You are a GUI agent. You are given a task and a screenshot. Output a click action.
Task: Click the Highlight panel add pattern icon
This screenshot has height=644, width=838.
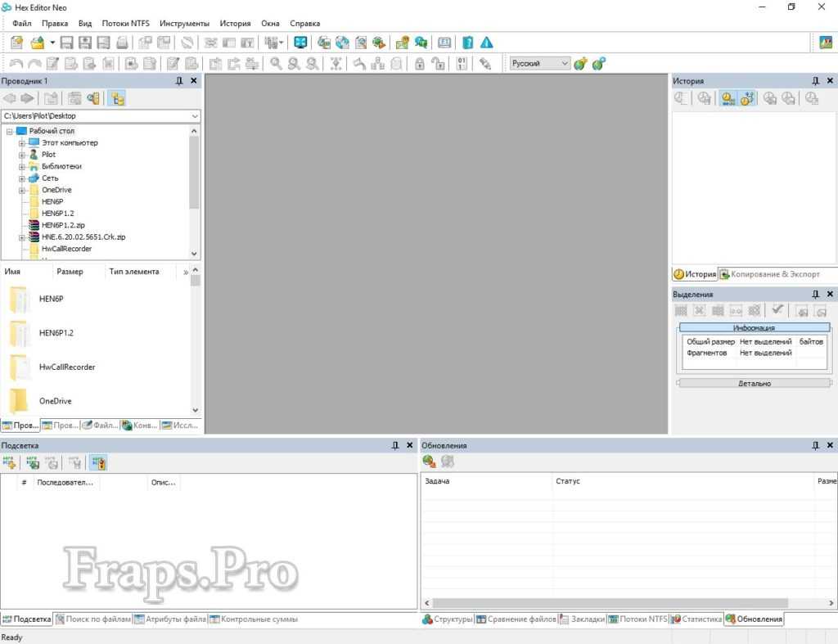coord(9,462)
